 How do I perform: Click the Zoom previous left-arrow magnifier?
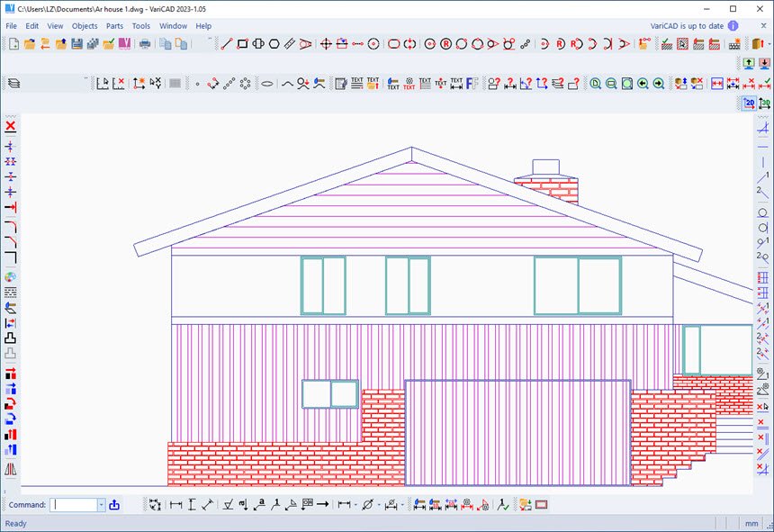pyautogui.click(x=643, y=84)
